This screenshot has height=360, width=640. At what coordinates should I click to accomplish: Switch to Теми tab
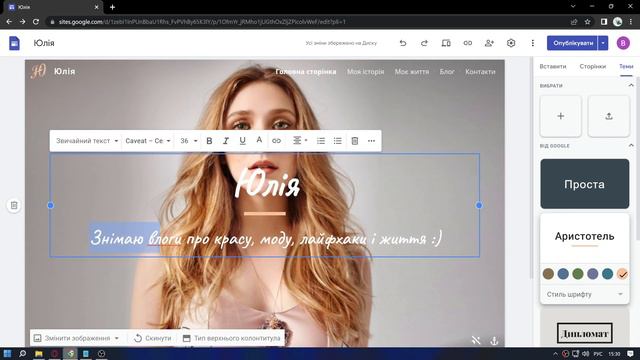click(x=626, y=66)
